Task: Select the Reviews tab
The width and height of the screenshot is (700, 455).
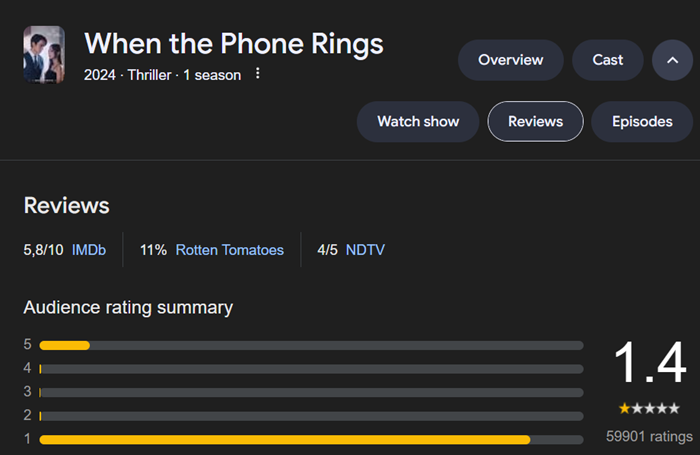Action: tap(535, 121)
